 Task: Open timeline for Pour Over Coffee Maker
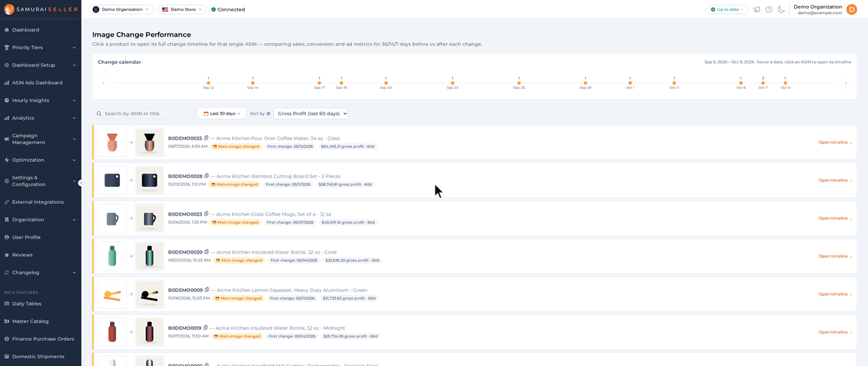point(835,142)
